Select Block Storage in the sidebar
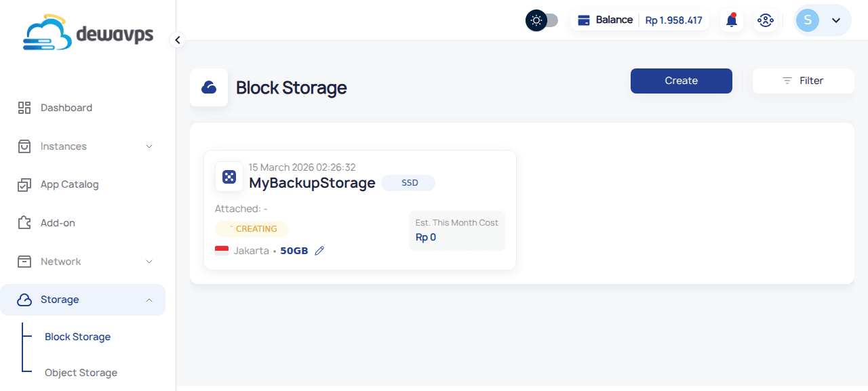The height and width of the screenshot is (391, 868). [77, 336]
